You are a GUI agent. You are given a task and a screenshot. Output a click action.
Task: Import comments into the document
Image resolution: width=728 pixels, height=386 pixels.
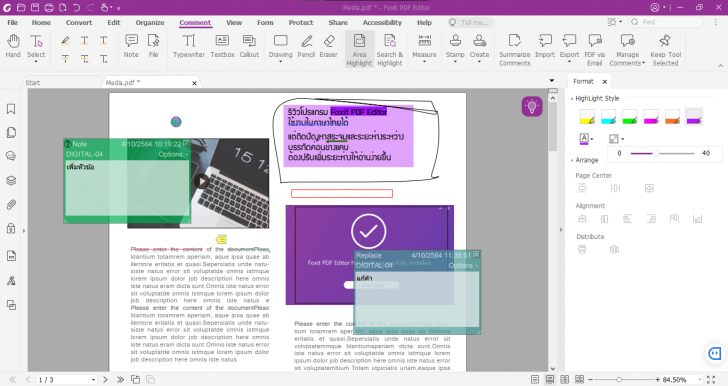click(x=545, y=46)
